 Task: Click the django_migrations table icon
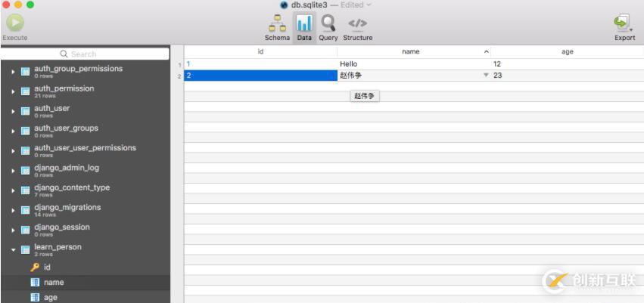coord(25,210)
